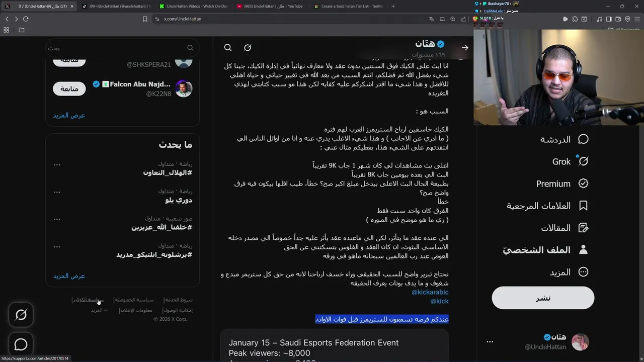
Task: Expand المزيد more menu in navigation
Action: pyautogui.click(x=569, y=272)
